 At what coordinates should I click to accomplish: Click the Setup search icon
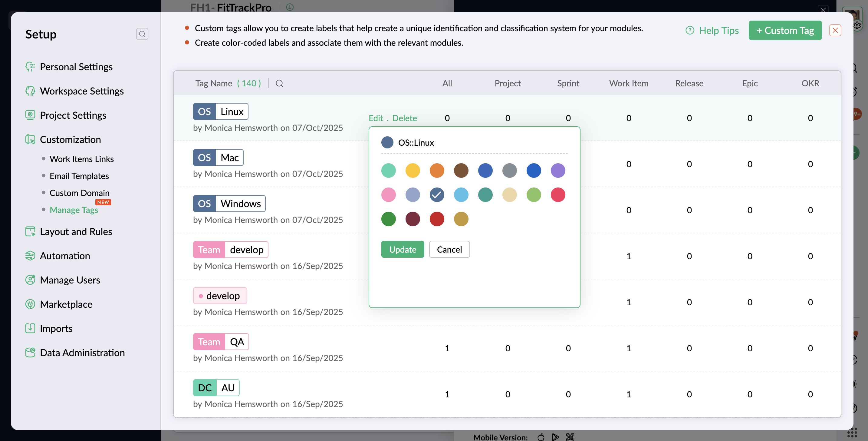coord(142,34)
